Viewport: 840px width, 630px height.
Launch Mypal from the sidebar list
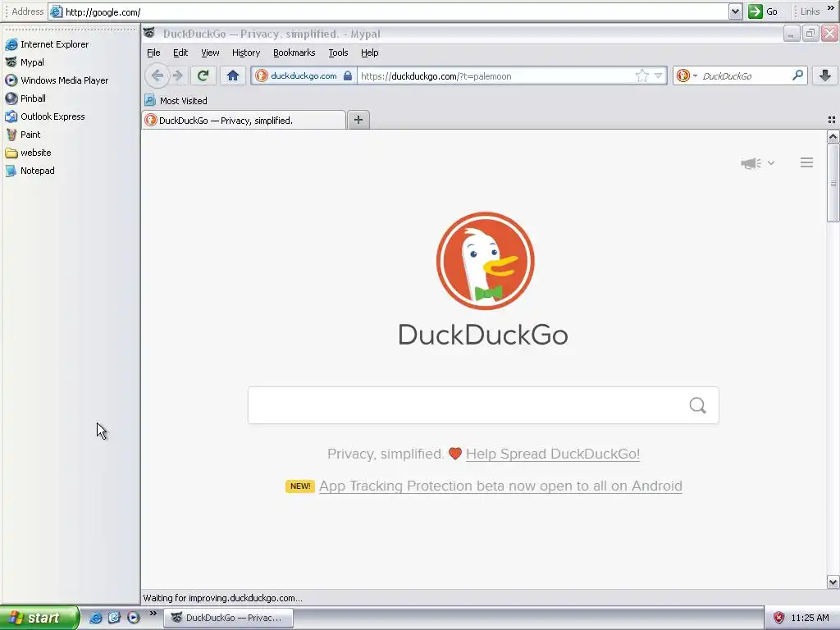[x=25, y=62]
